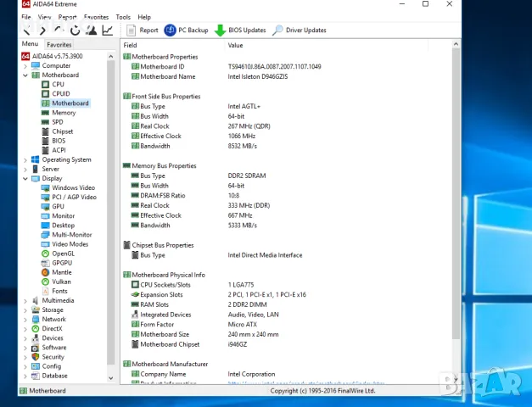Open the Help menu
Image resolution: width=532 pixels, height=407 pixels.
[144, 17]
